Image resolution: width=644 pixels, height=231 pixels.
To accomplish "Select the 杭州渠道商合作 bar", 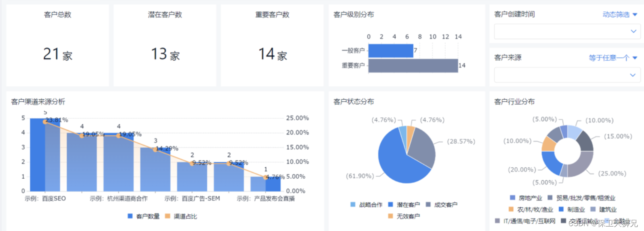I will coord(119,162).
